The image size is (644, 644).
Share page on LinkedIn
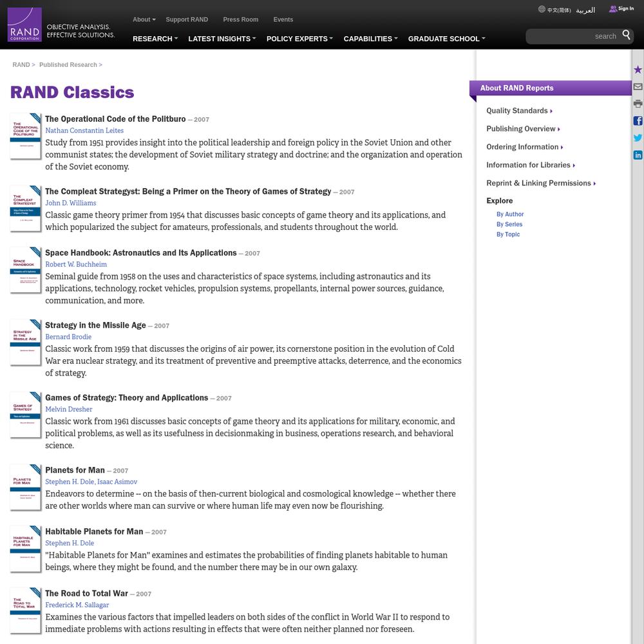point(638,155)
